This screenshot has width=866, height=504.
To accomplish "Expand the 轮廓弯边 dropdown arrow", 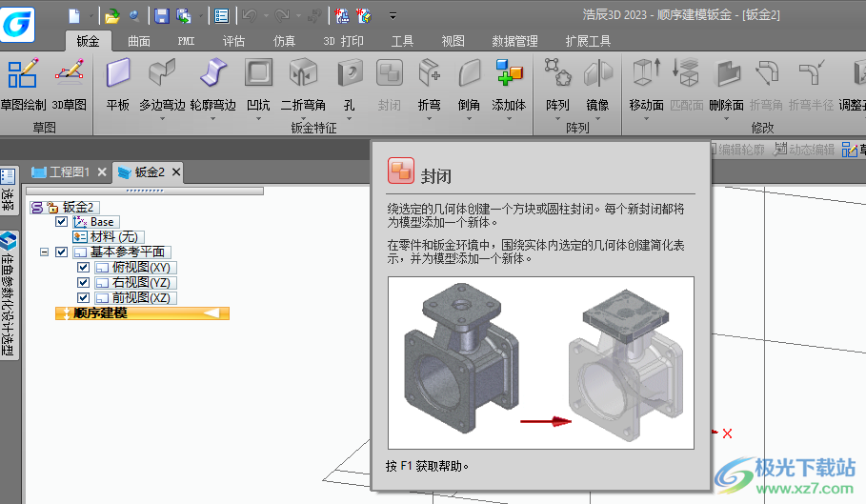I will click(x=212, y=118).
